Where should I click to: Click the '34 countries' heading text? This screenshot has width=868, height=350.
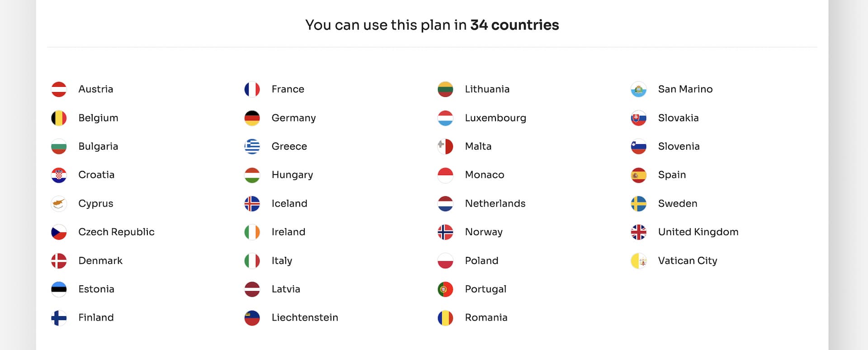(x=514, y=25)
